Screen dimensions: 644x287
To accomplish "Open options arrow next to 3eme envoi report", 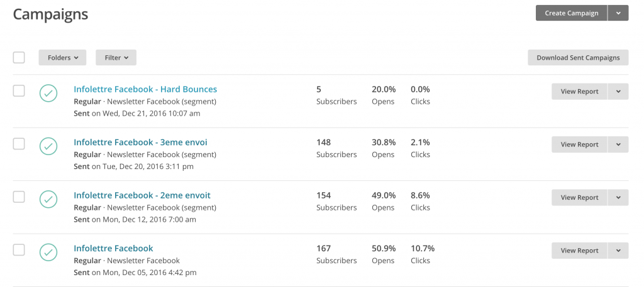I will click(x=618, y=144).
